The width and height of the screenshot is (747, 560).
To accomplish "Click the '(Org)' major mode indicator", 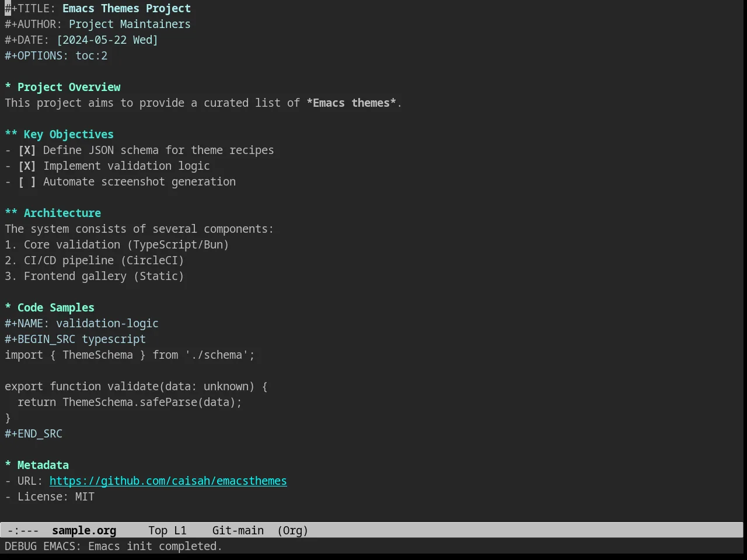I will pyautogui.click(x=292, y=531).
